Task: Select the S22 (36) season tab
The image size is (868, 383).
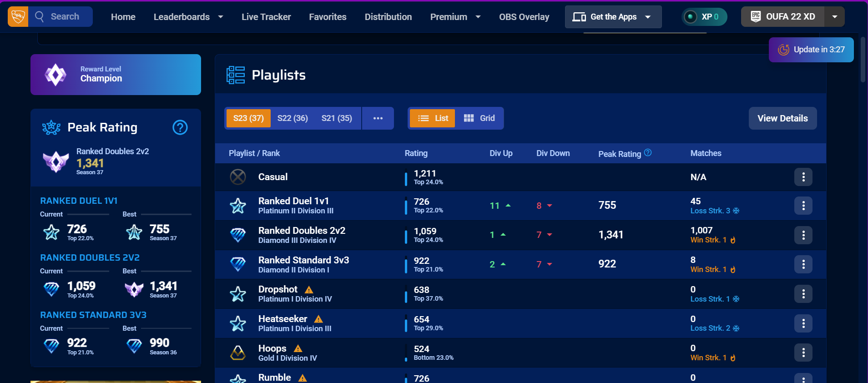Action: [293, 118]
